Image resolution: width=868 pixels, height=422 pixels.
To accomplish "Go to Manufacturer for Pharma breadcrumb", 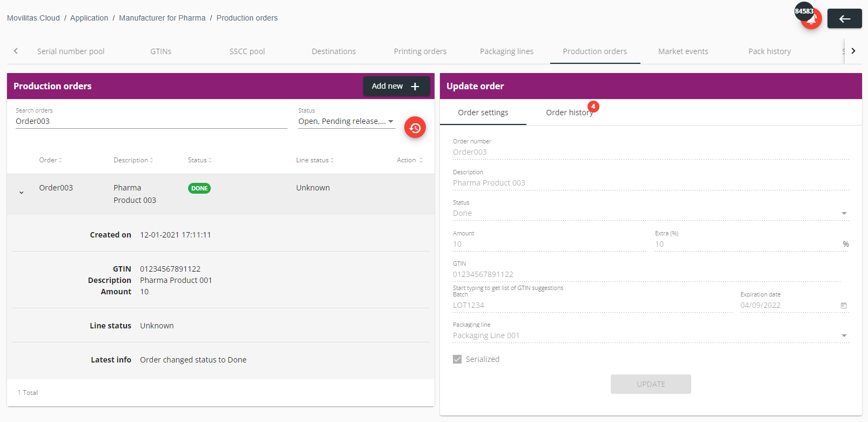I will tap(162, 18).
